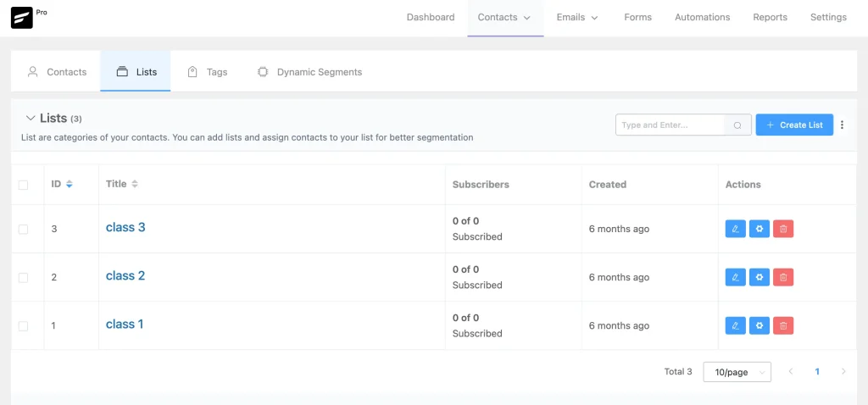Open settings gear icon for class 2
868x405 pixels.
[759, 277]
